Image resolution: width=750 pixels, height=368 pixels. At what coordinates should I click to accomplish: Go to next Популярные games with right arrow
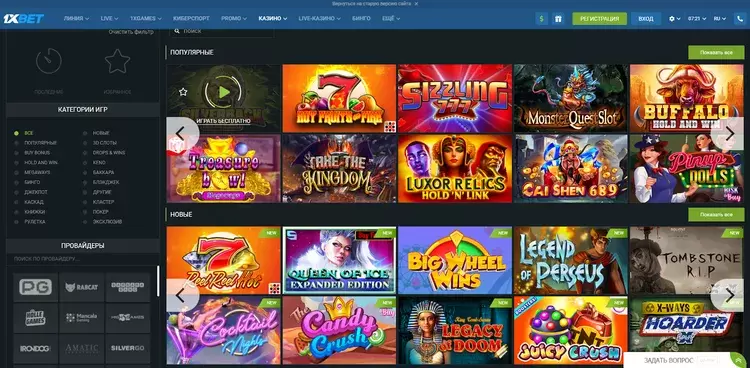coord(729,133)
